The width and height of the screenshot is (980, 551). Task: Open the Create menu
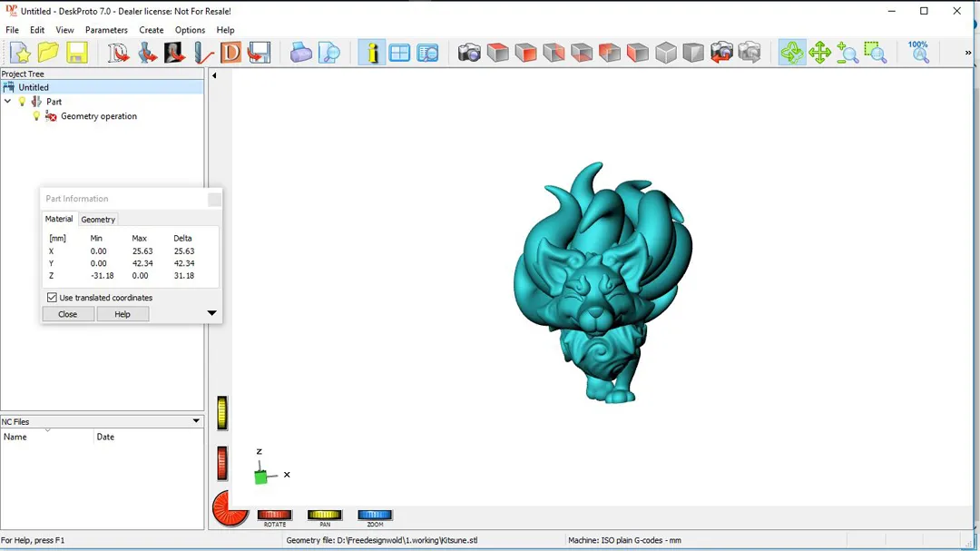(152, 30)
